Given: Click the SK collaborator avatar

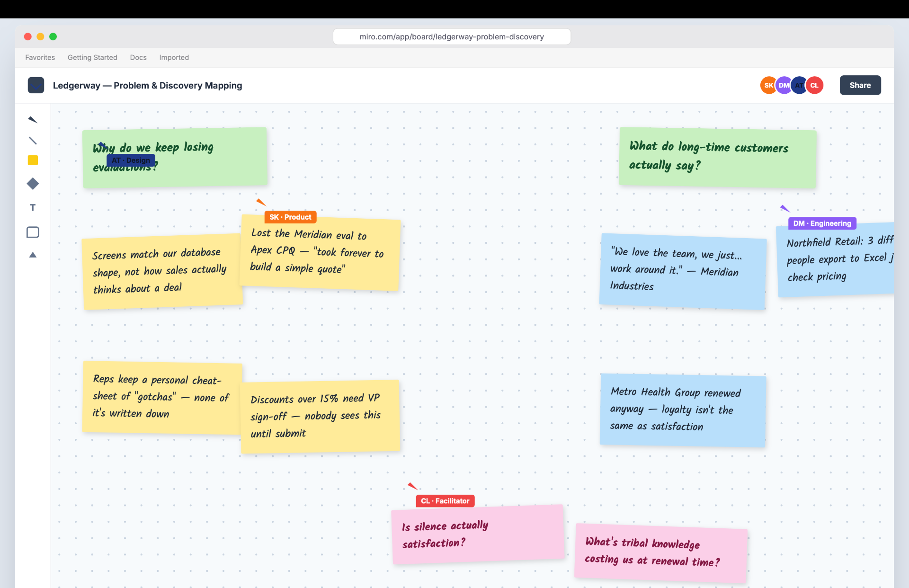Looking at the screenshot, I should (x=768, y=85).
